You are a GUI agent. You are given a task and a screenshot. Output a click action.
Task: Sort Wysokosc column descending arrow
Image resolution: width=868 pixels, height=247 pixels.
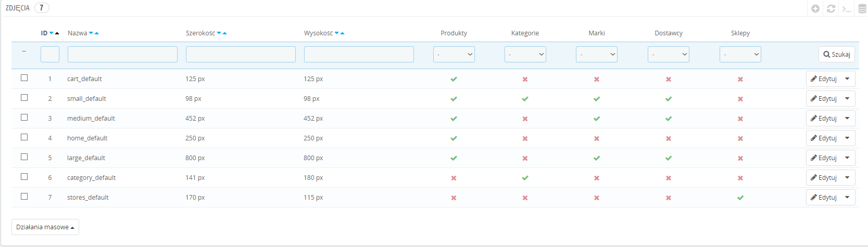pyautogui.click(x=337, y=33)
